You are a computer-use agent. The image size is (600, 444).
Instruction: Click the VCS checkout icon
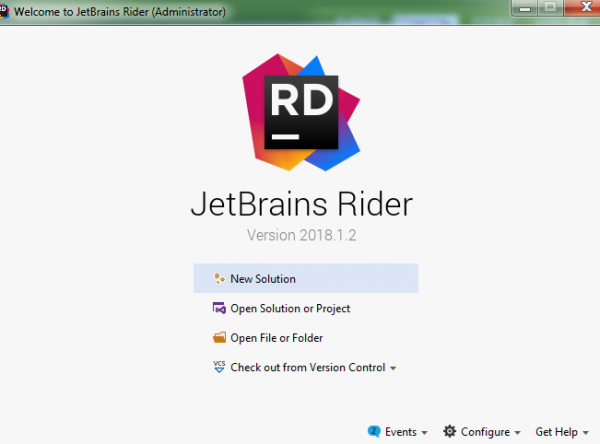pos(219,367)
